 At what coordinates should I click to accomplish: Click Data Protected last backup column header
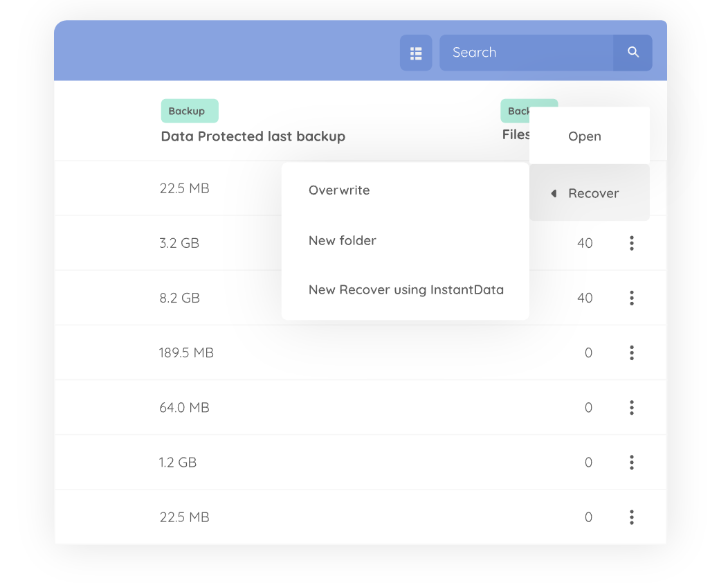253,136
